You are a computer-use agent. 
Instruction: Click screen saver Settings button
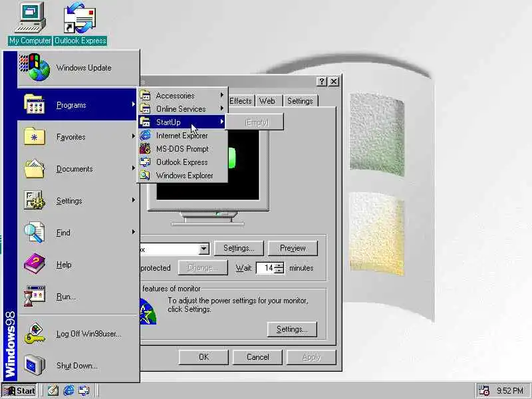[x=239, y=248]
